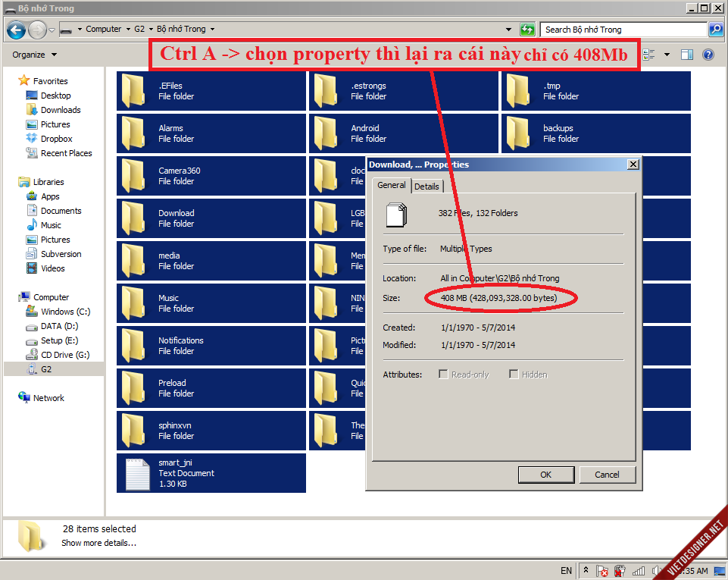The height and width of the screenshot is (580, 728).
Task: Select the Notifications folder
Action: (211, 346)
